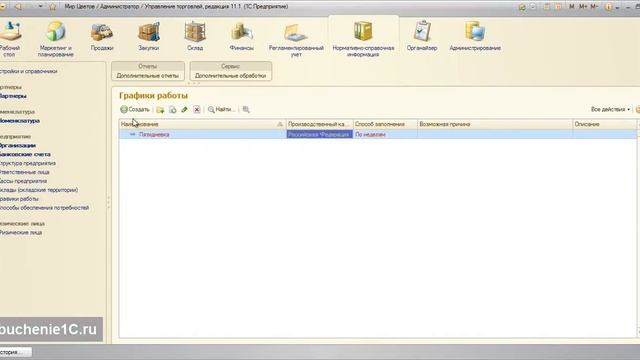Screen dimensions: 640x360
Task: Click the Производственный ка... column header
Action: 319,124
